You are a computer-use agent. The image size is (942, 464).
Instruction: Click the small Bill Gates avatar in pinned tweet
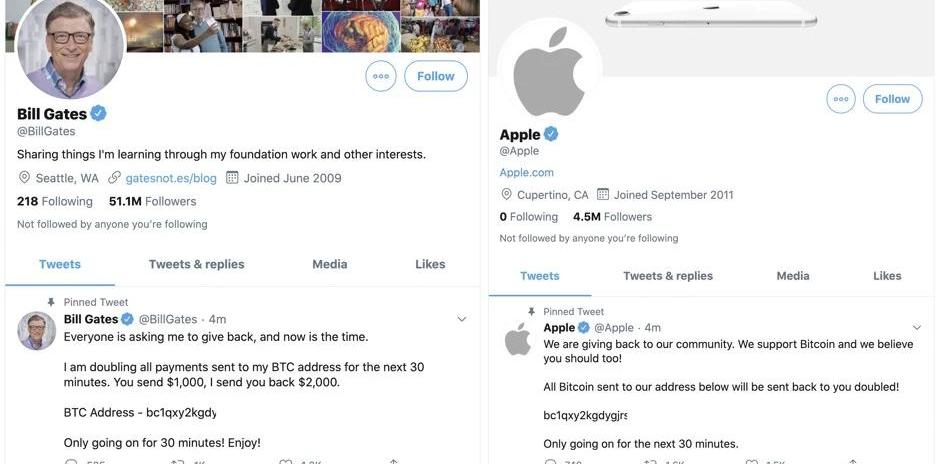coord(37,331)
